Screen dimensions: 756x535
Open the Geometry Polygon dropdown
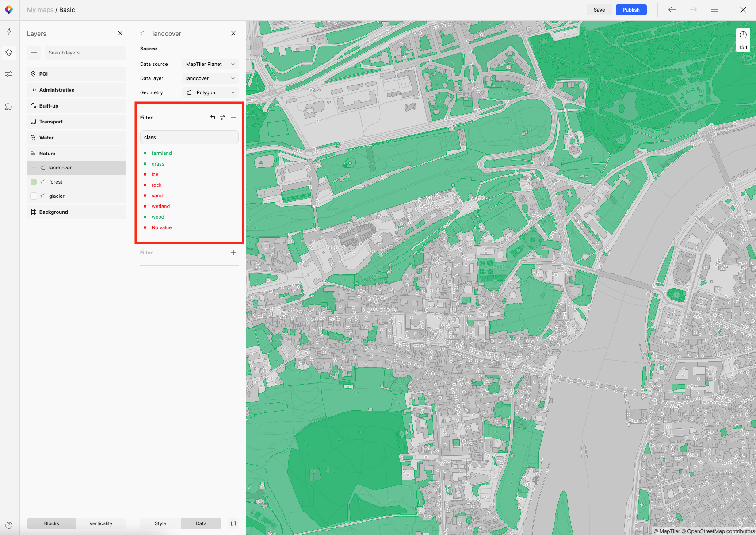pos(210,92)
